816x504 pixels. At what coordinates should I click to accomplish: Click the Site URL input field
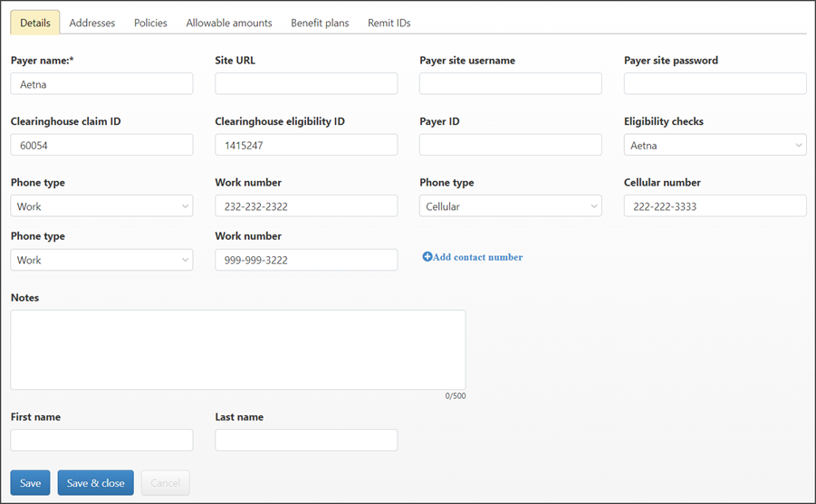[306, 84]
